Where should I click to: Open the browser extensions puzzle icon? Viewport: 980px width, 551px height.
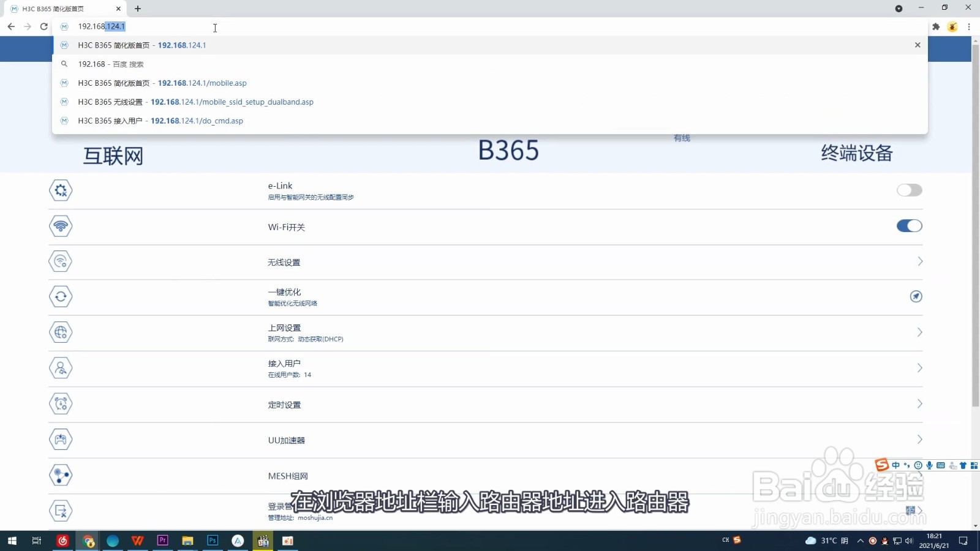(935, 26)
